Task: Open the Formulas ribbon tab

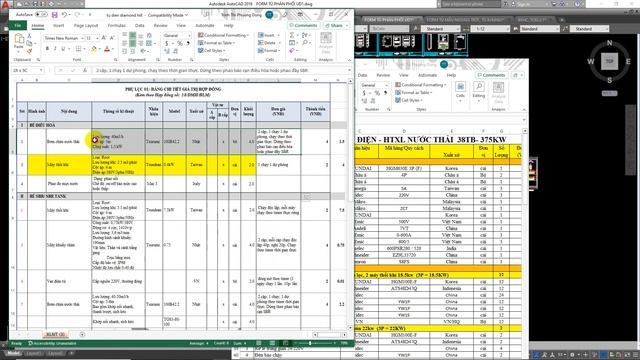Action: 117,25
